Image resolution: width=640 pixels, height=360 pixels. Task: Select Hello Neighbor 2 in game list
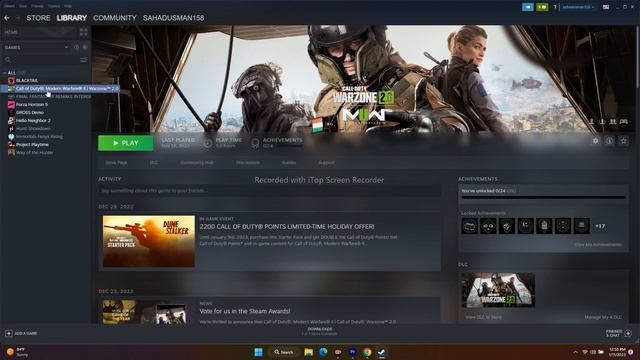[x=33, y=120]
